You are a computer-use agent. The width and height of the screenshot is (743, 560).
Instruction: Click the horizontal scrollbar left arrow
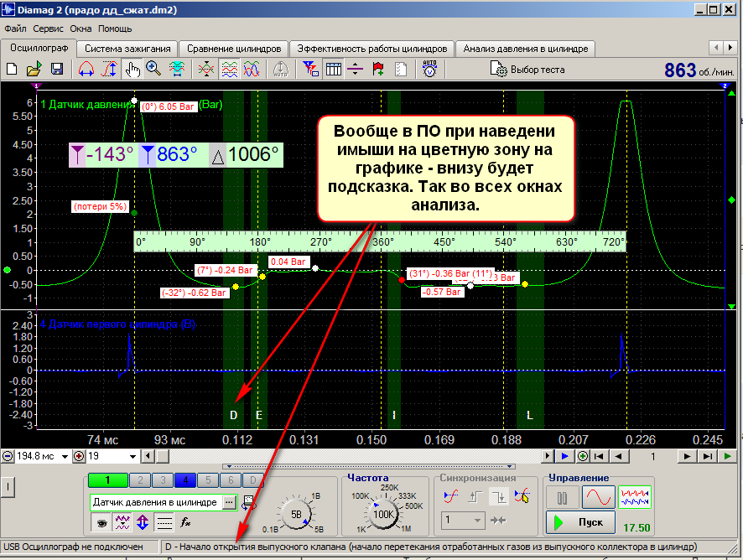pos(148,456)
